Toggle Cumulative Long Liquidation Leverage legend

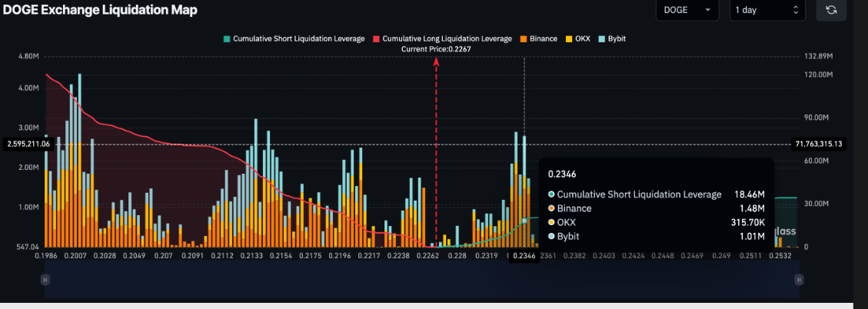coord(442,38)
